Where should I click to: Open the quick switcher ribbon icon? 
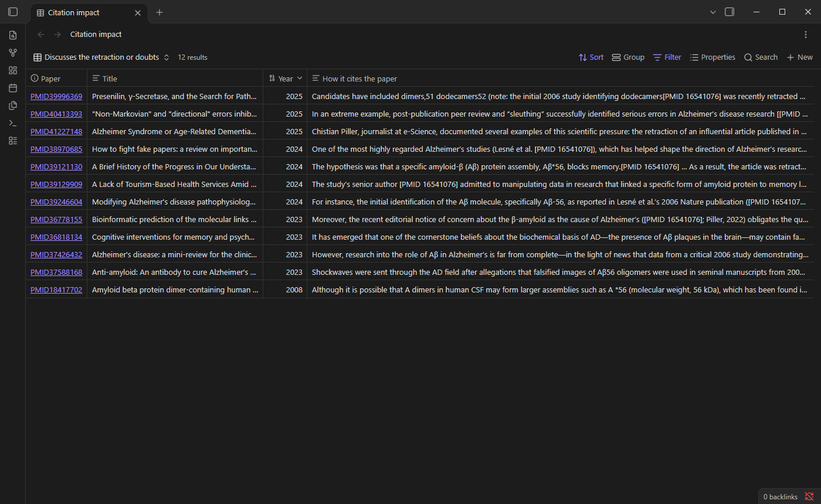tap(13, 35)
